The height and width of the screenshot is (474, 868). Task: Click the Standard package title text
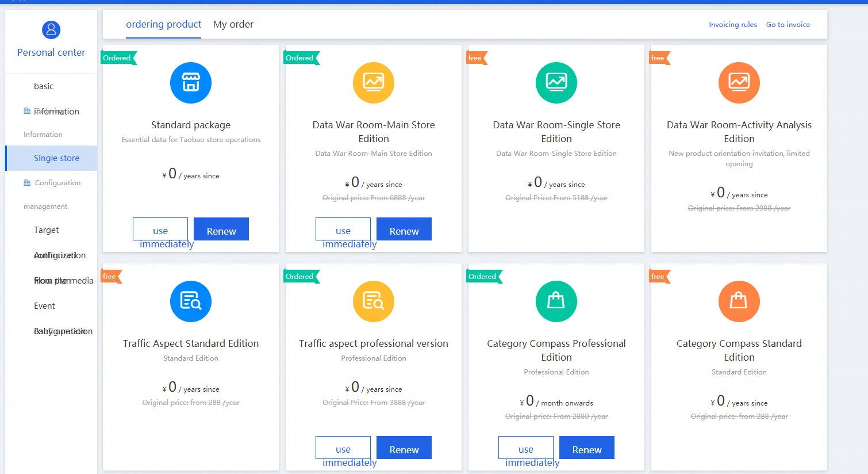click(191, 125)
